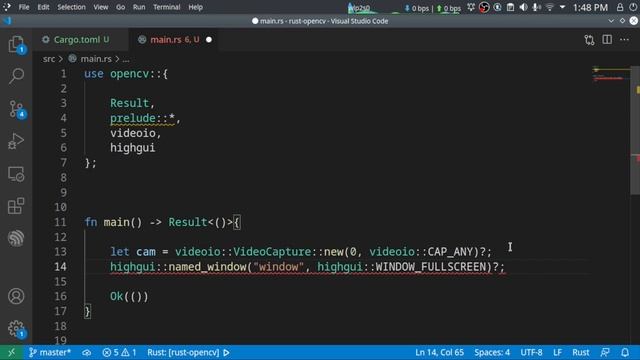
Task: Open Extensions view in activity bar
Action: (x=16, y=206)
